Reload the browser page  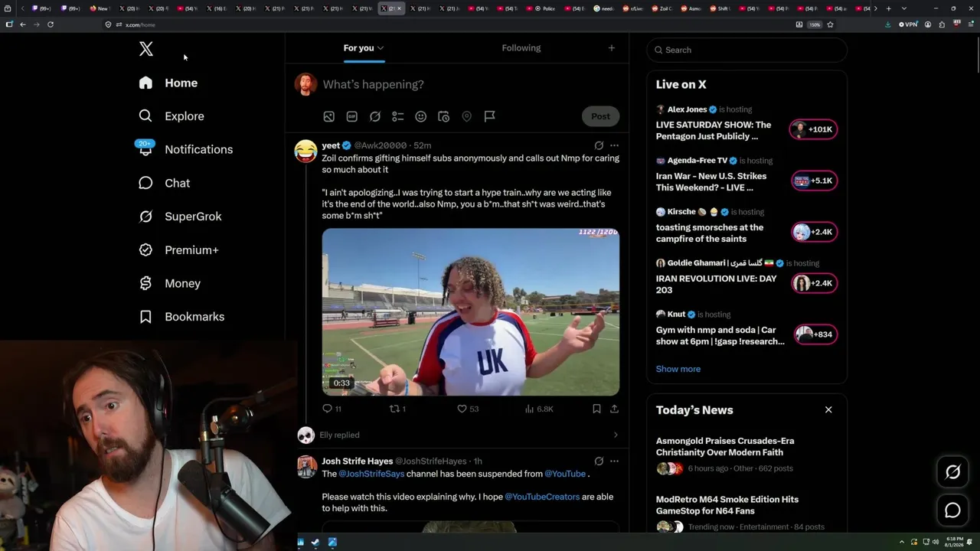pyautogui.click(x=51, y=24)
